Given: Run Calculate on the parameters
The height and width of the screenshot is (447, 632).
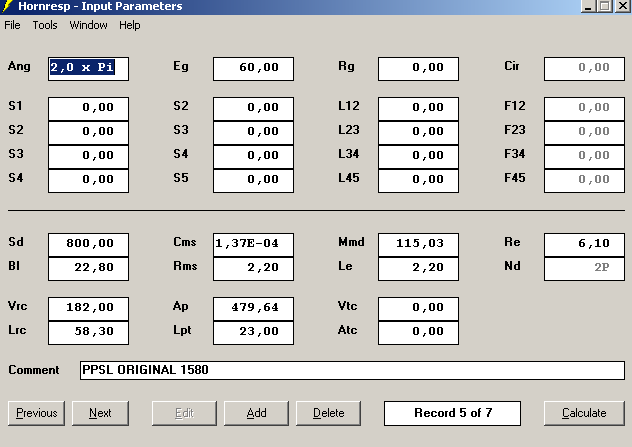Looking at the screenshot, I should click(584, 413).
